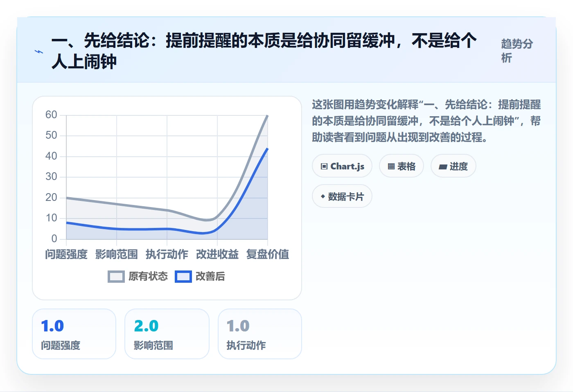Click the 改进收益 x-axis label

pyautogui.click(x=217, y=255)
